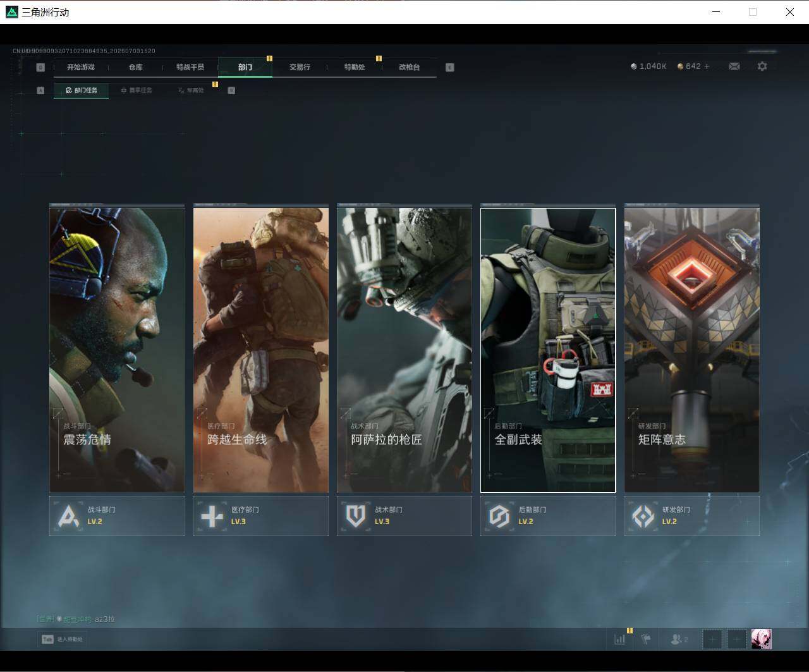Click the first empty squad slot plus

point(712,639)
